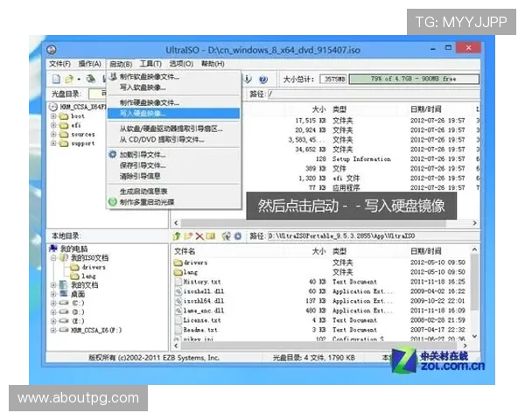This screenshot has width=525, height=420.
Task: Click the History.txt file icon
Action: click(x=178, y=282)
